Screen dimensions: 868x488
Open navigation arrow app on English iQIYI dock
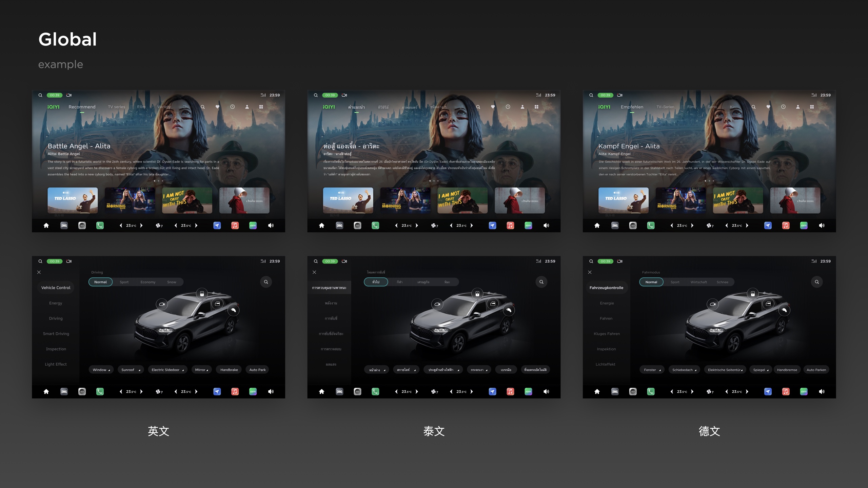point(217,226)
